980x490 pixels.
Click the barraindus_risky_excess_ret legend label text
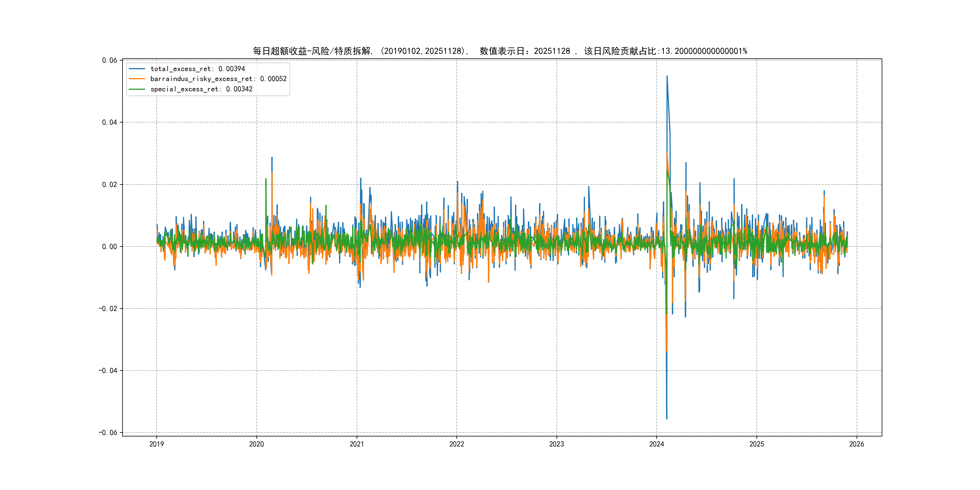pyautogui.click(x=218, y=79)
